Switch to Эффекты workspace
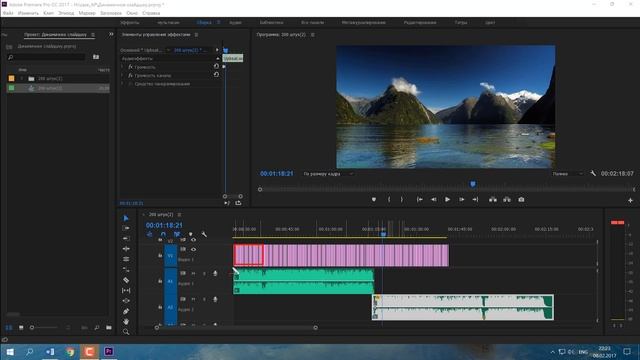Viewport: 640px width, 360px height. (130, 22)
